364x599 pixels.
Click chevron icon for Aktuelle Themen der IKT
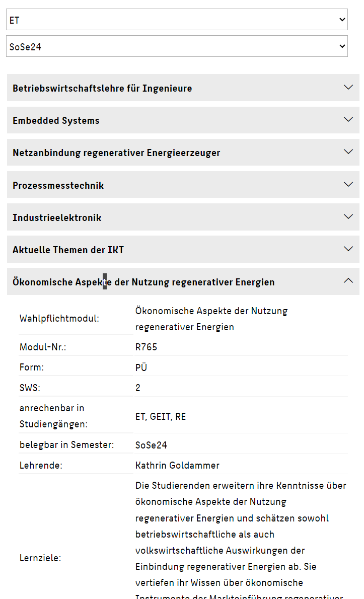pos(348,249)
